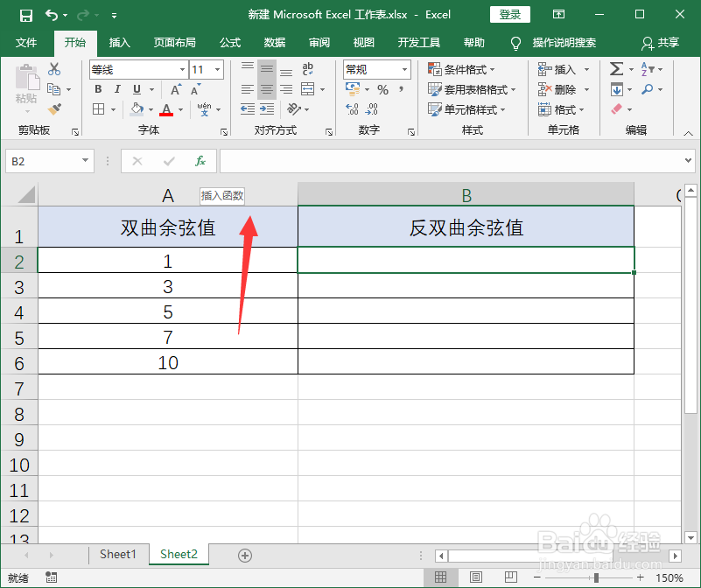Viewport: 701px width, 588px height.
Task: Click the AutoSum icon in the Edit group
Action: coord(617,68)
